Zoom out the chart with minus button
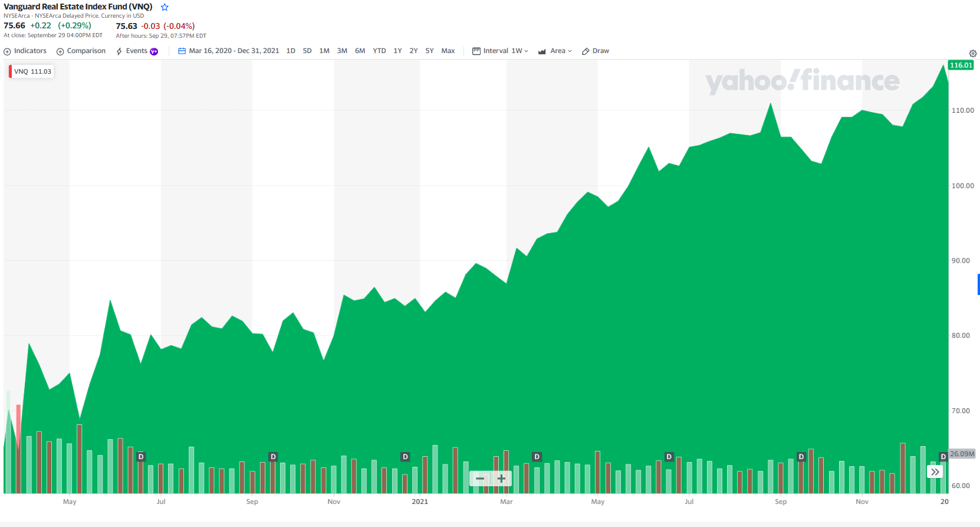Viewport: 980px width, 527px height. [x=480, y=479]
